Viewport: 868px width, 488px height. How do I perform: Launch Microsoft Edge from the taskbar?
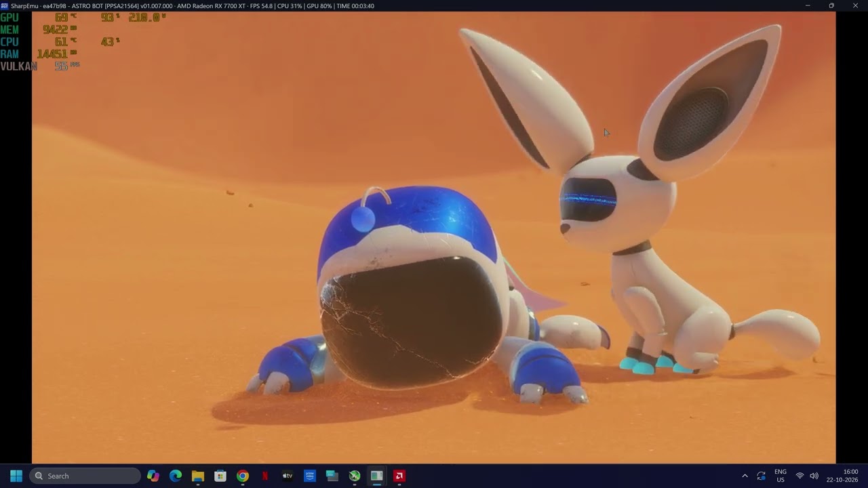click(176, 476)
